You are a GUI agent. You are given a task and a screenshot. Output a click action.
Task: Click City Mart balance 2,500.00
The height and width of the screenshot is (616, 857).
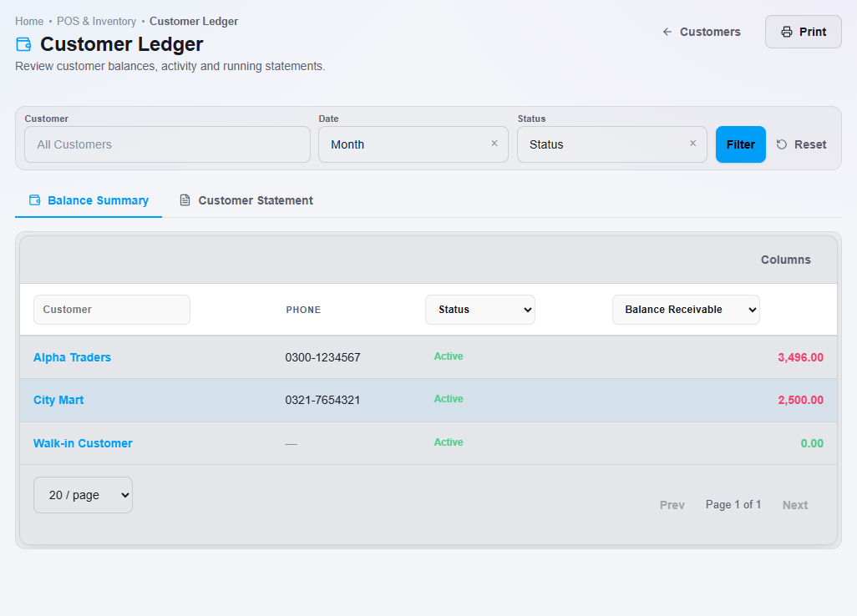point(800,400)
